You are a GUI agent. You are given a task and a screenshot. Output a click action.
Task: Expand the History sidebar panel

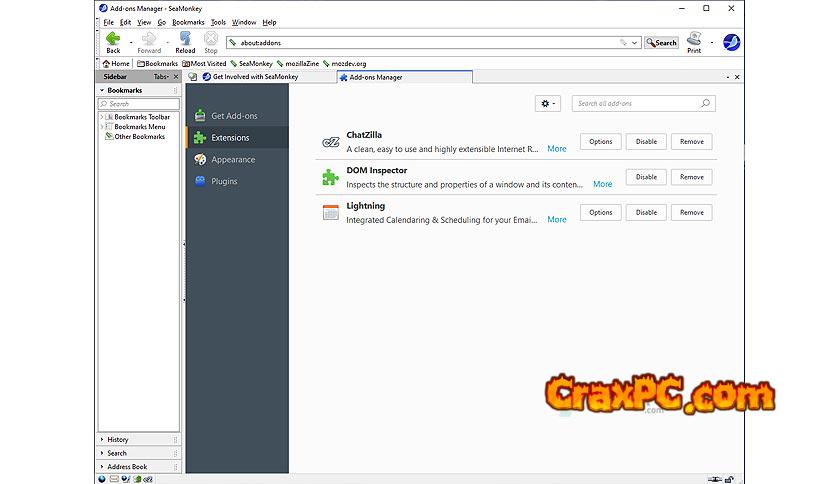click(x=139, y=439)
